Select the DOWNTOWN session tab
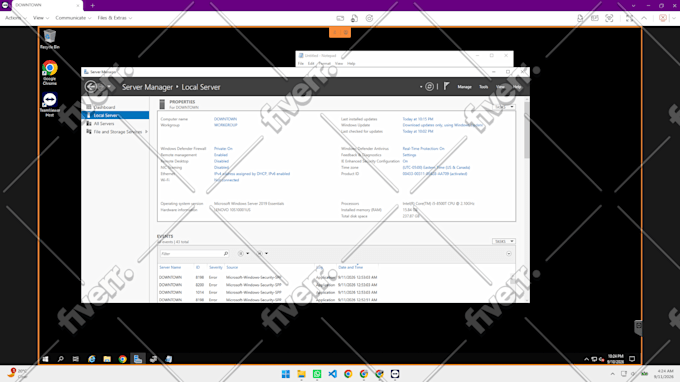This screenshot has width=680, height=382. click(47, 5)
